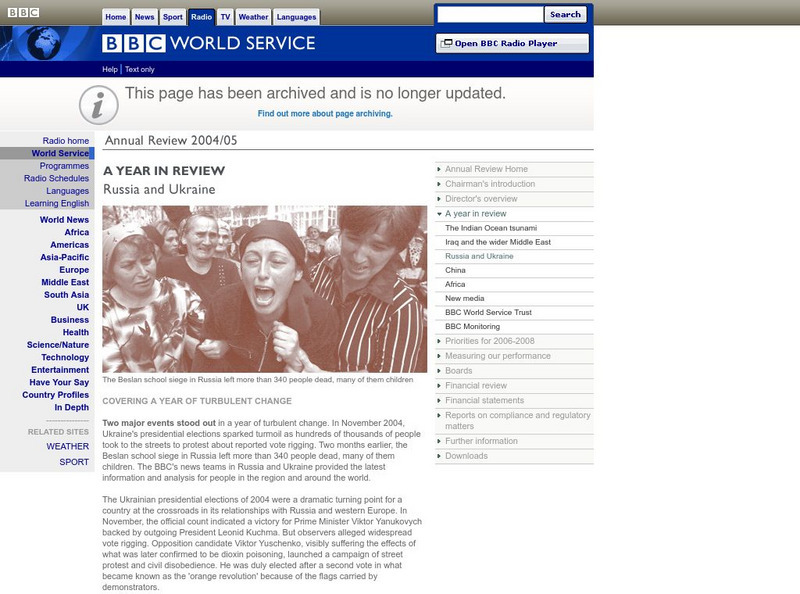
Task: Open the UK news link in sidebar
Action: 83,307
